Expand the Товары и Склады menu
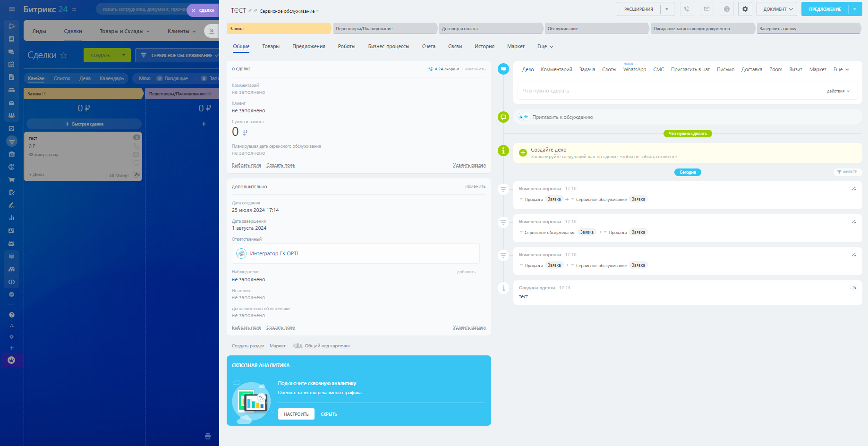 pyautogui.click(x=125, y=31)
